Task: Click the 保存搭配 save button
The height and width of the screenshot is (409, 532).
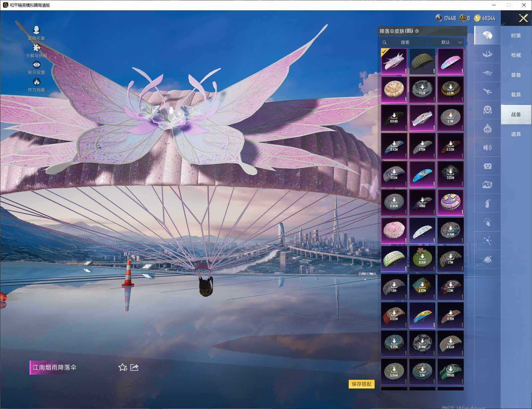Action: pos(361,384)
